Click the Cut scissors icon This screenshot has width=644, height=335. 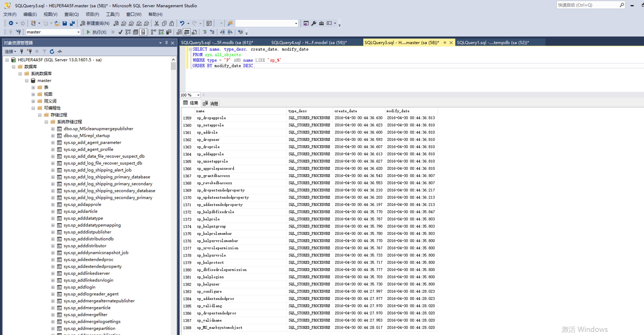157,23
